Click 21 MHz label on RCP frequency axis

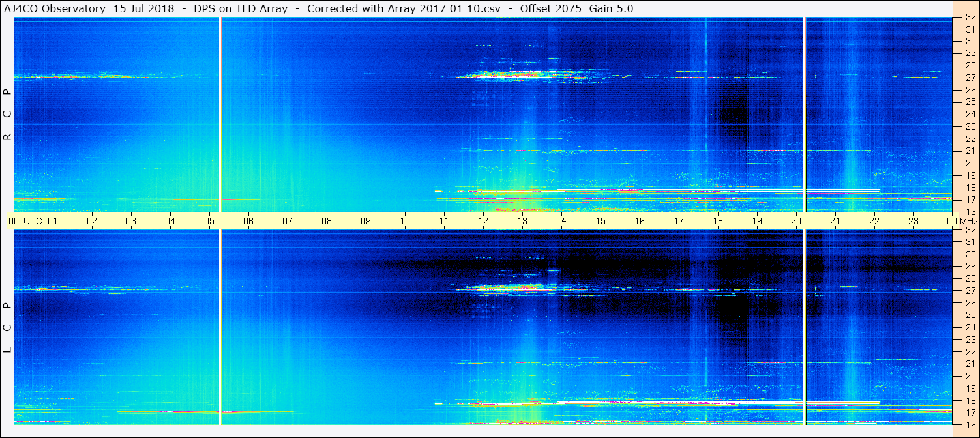click(970, 151)
